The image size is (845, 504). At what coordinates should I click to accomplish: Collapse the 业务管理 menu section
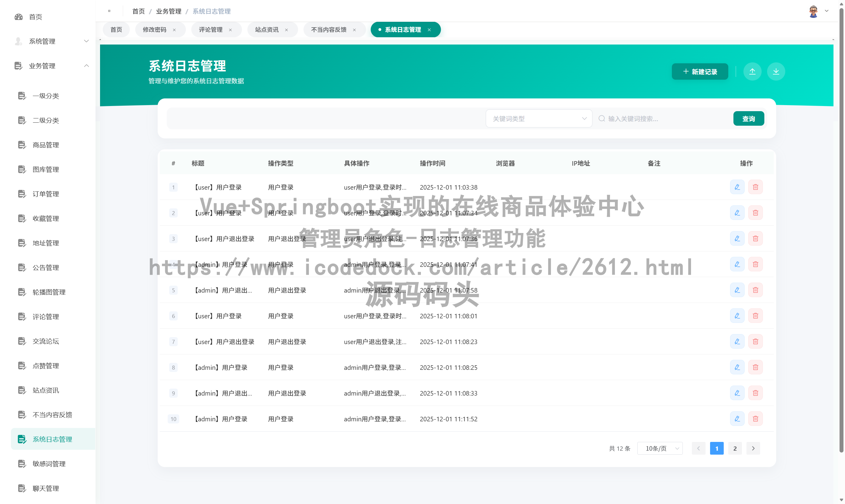coord(87,65)
